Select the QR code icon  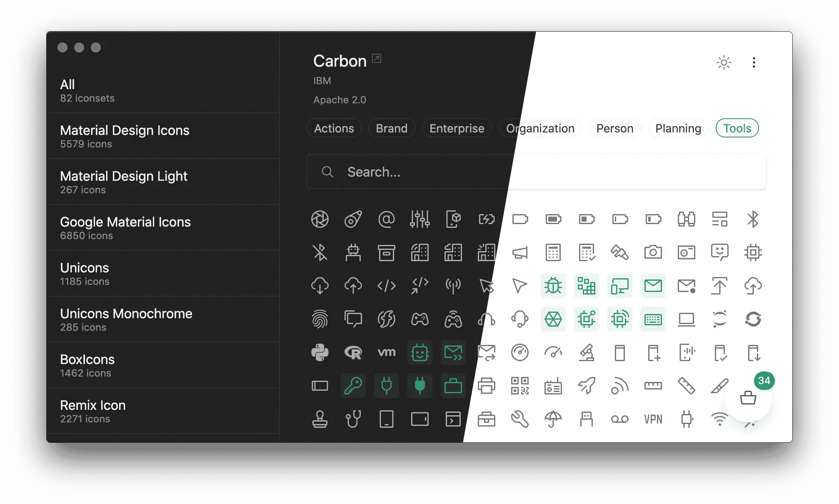[519, 385]
